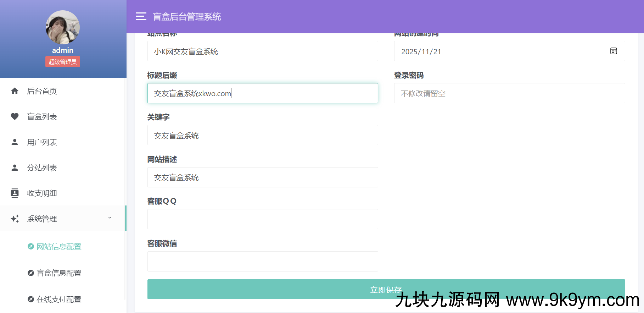Focus the site name field 小K网交友盲盒系统
Image resolution: width=644 pixels, height=313 pixels.
tap(263, 51)
